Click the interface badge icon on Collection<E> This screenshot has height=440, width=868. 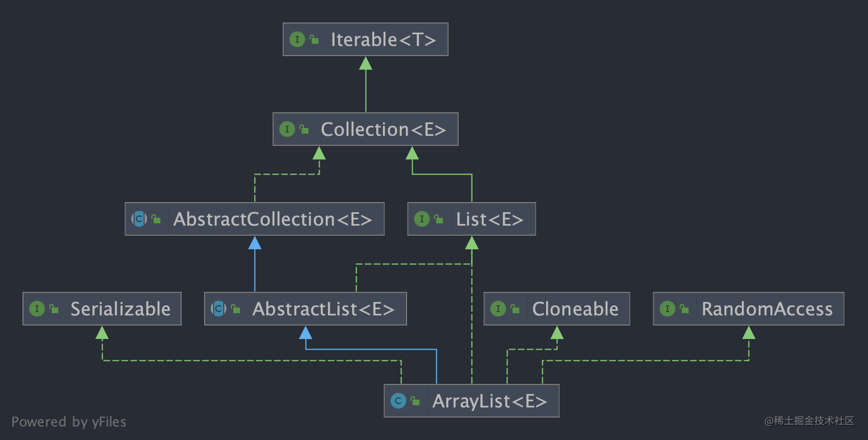click(x=288, y=129)
